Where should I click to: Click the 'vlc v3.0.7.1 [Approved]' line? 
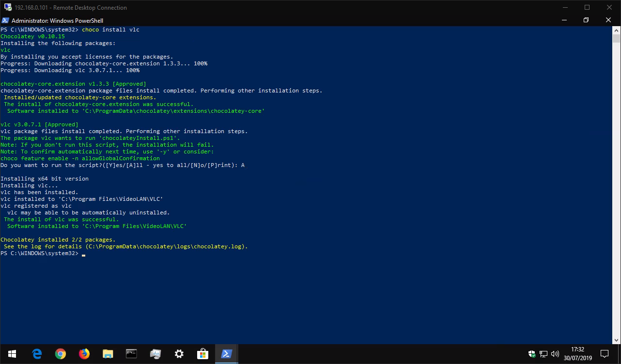pyautogui.click(x=39, y=124)
